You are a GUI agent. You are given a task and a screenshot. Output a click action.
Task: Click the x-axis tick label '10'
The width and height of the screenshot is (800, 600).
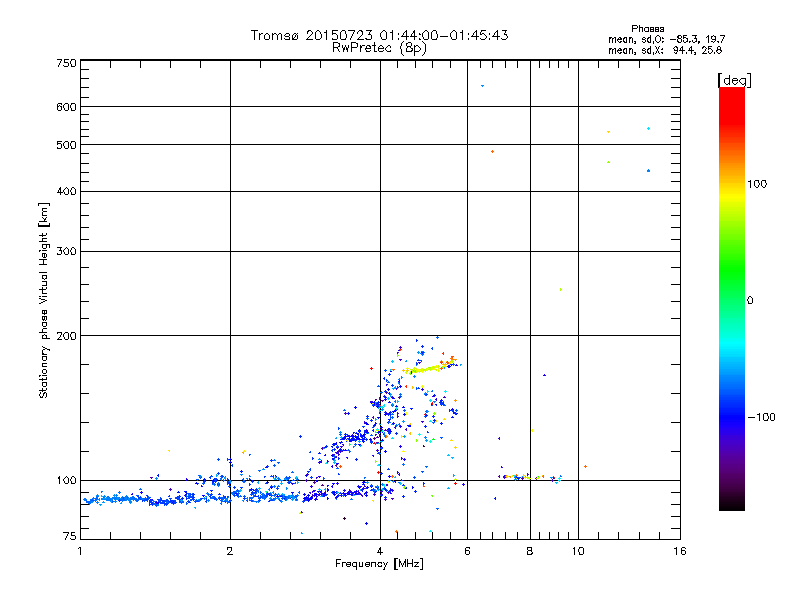click(x=578, y=551)
